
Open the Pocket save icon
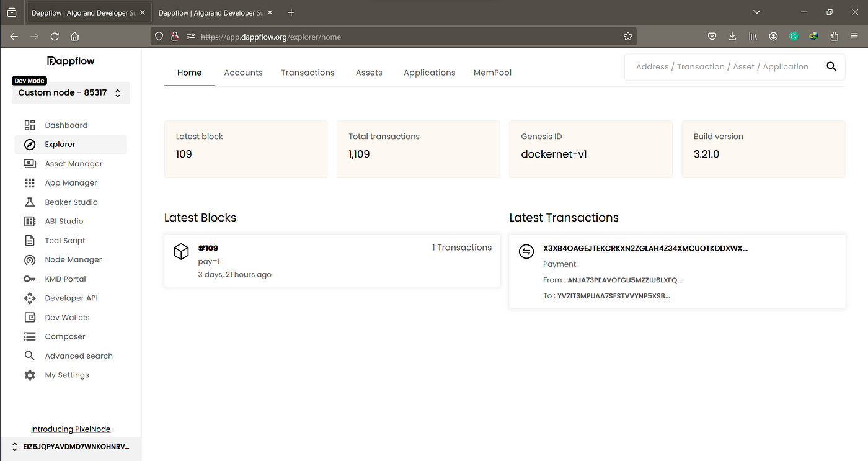click(x=712, y=37)
